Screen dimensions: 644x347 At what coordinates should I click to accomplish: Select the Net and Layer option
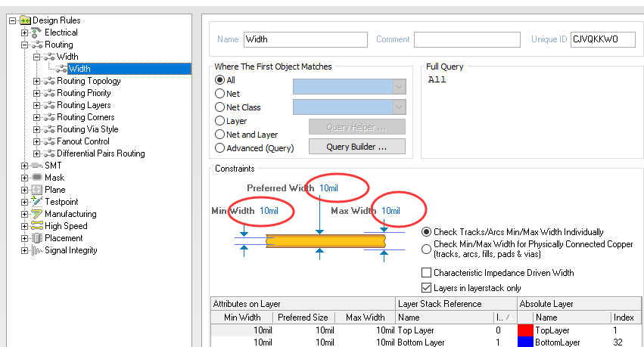219,134
